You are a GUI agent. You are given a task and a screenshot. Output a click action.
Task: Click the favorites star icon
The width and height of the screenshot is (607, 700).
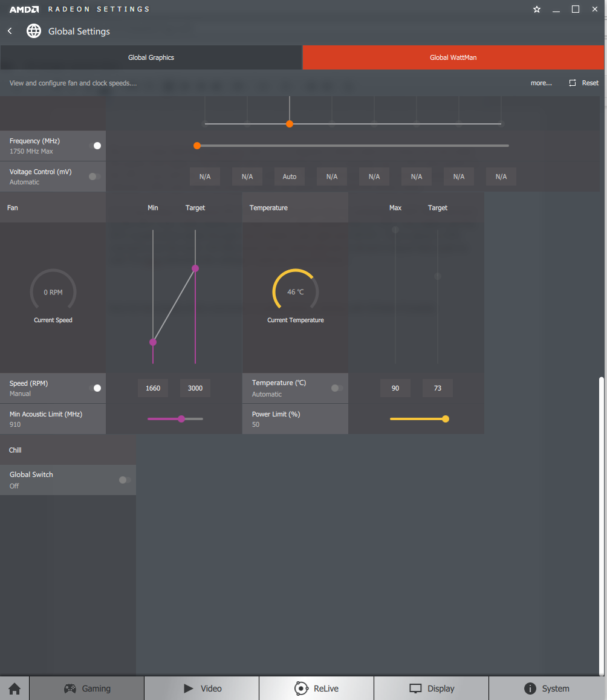537,10
